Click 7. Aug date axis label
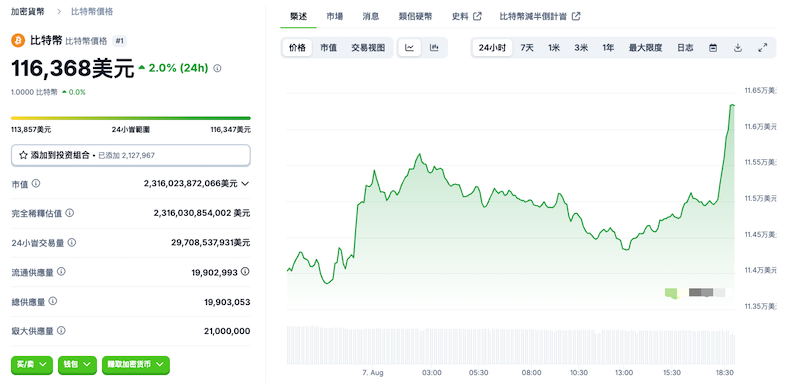The width and height of the screenshot is (800, 383). coord(372,372)
